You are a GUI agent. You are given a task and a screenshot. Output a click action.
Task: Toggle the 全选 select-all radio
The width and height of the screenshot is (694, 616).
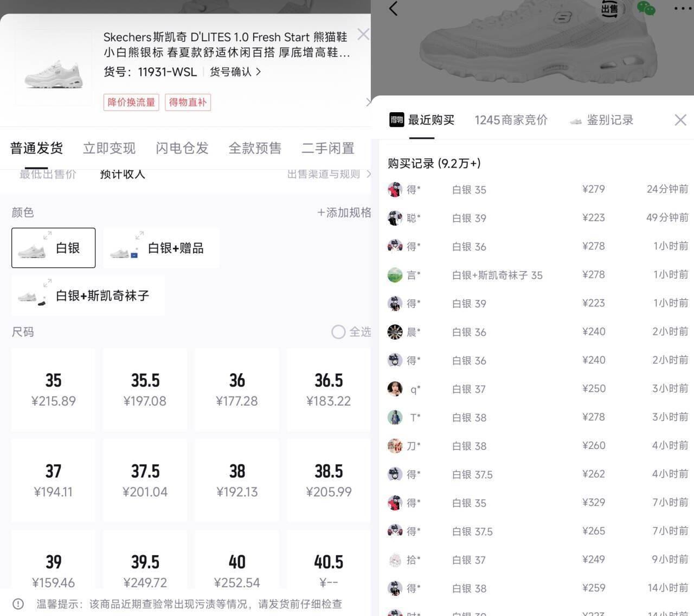coord(338,332)
